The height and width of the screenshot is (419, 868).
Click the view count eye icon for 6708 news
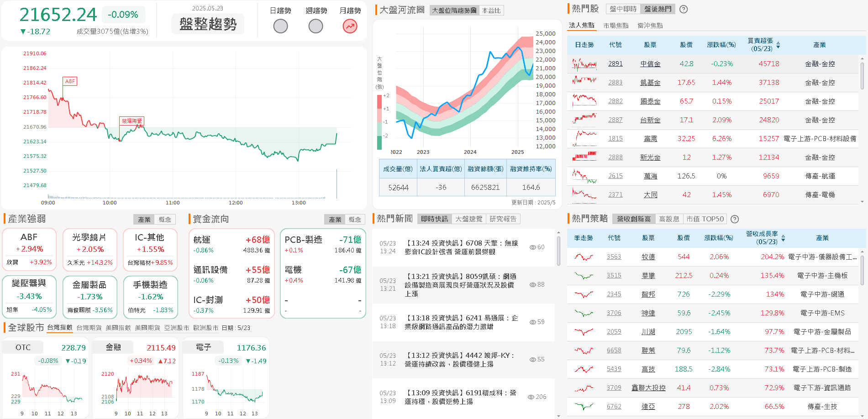coord(532,247)
